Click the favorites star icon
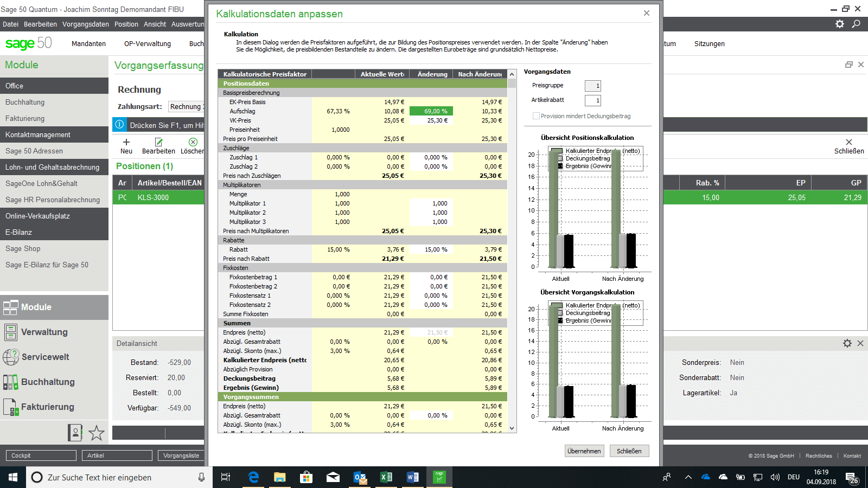Screen dimensions: 868x488 point(97,433)
